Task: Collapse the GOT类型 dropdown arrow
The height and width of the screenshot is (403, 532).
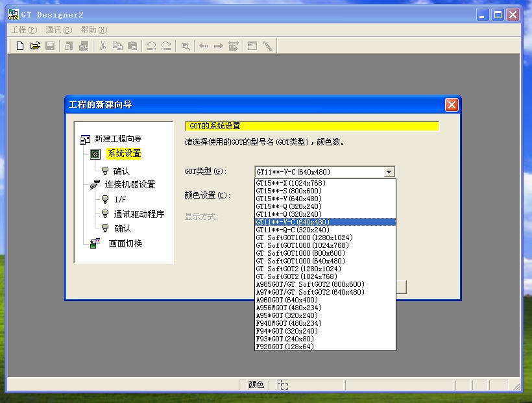Action: tap(389, 172)
